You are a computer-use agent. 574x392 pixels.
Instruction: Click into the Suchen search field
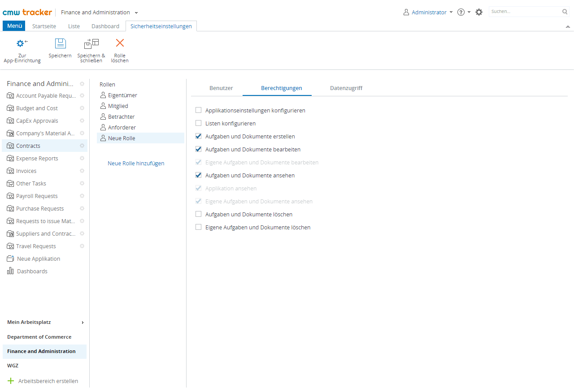coord(525,12)
